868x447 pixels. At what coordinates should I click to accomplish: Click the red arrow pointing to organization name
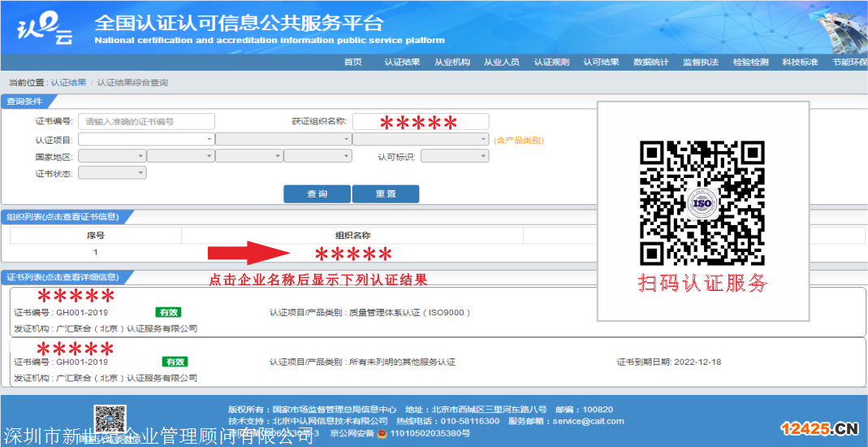(249, 253)
